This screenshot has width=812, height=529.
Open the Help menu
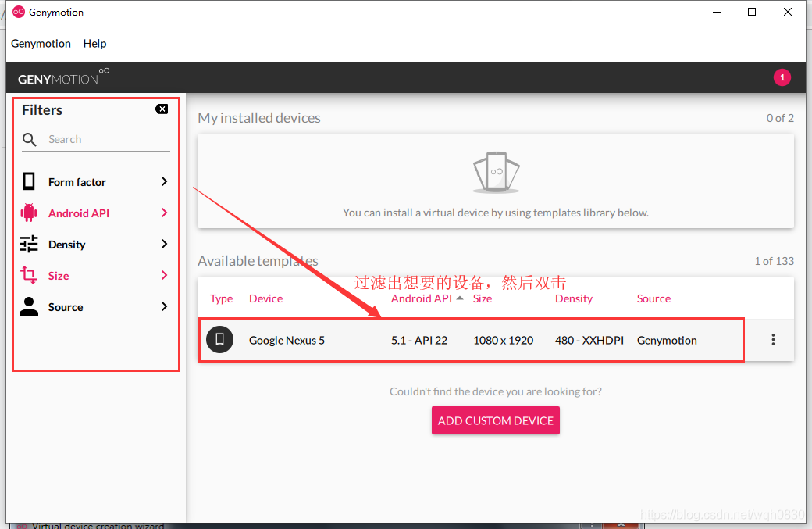(x=94, y=44)
